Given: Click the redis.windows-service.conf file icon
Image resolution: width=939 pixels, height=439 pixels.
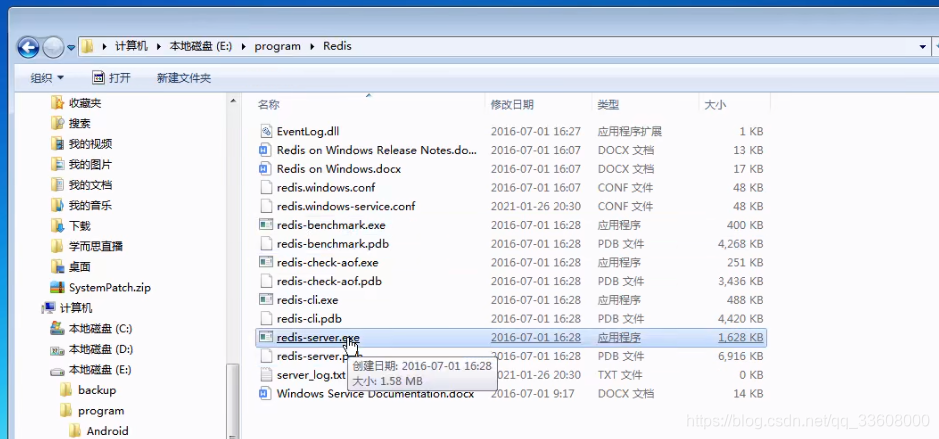Looking at the screenshot, I should coord(266,206).
